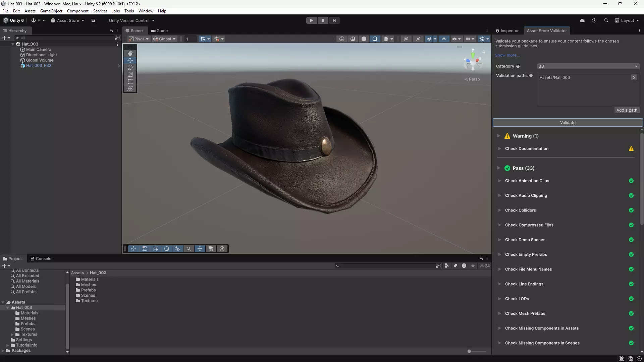Click the Step frame button

point(334,20)
